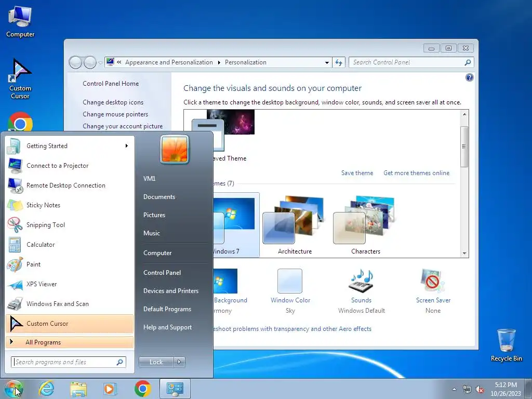Click the theme list scroll down arrow

point(464,254)
